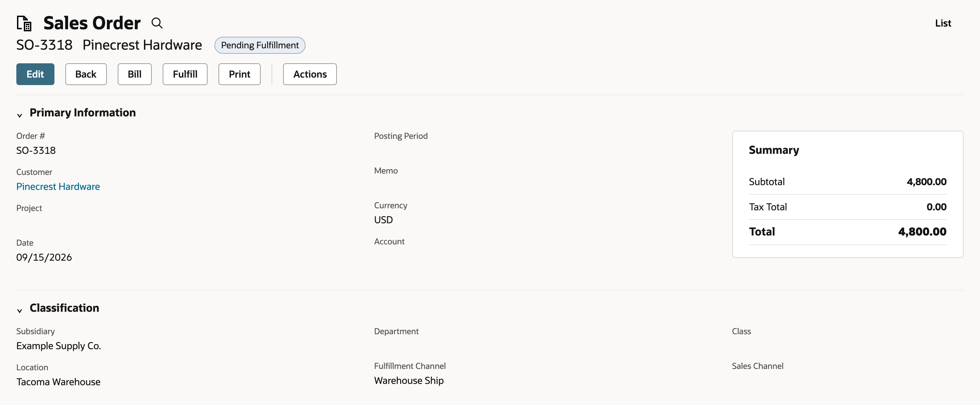Open the List view link
This screenshot has width=980, height=405.
click(x=943, y=23)
